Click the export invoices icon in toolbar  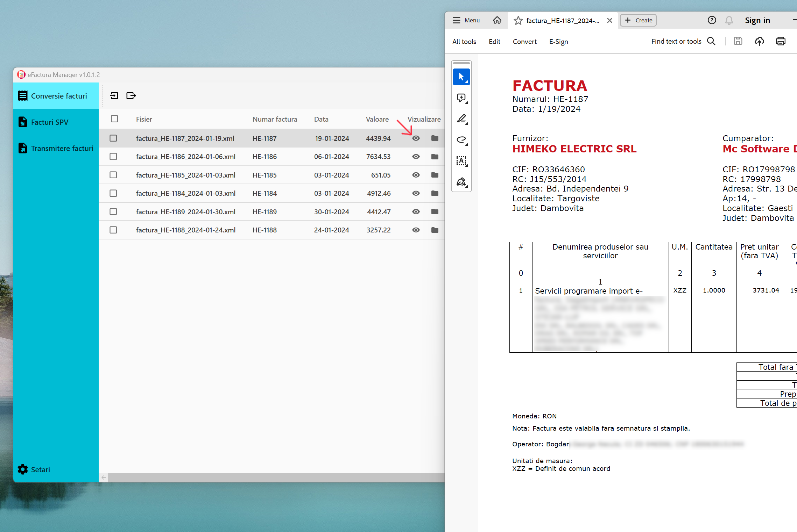[x=131, y=95]
